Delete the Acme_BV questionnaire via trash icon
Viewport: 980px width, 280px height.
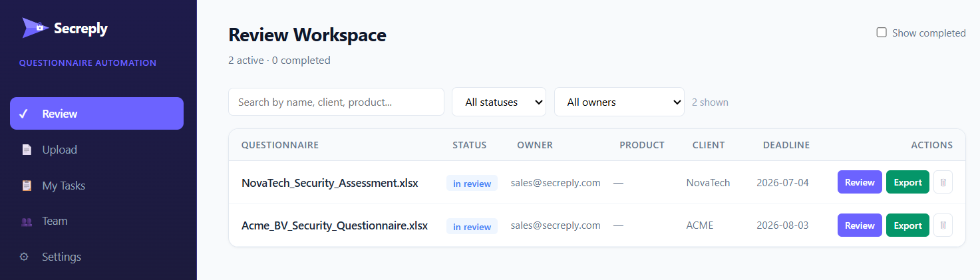pos(943,225)
